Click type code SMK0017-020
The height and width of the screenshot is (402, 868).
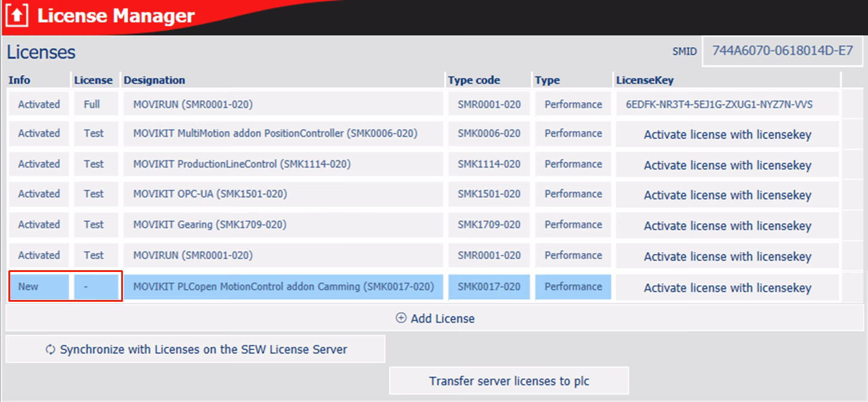[x=489, y=286]
